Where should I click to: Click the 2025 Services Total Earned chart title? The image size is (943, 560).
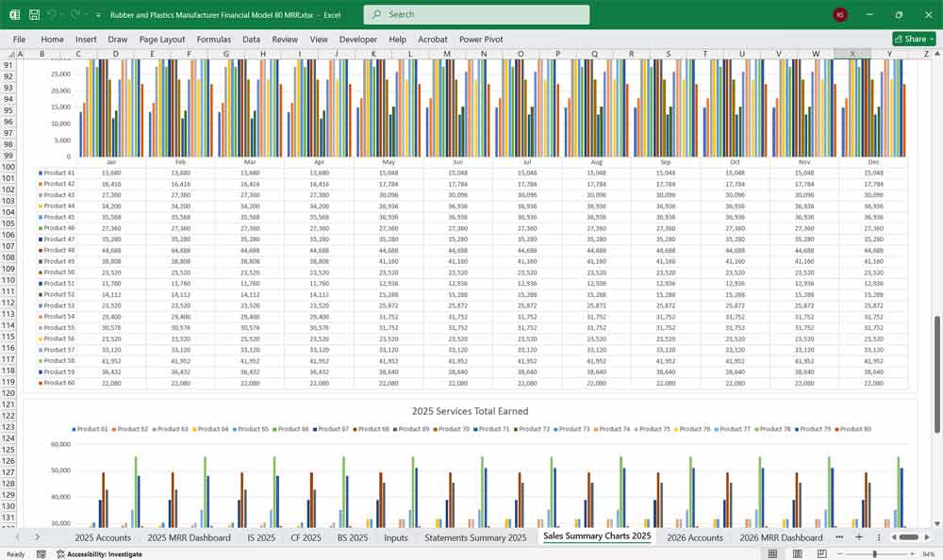[471, 410]
